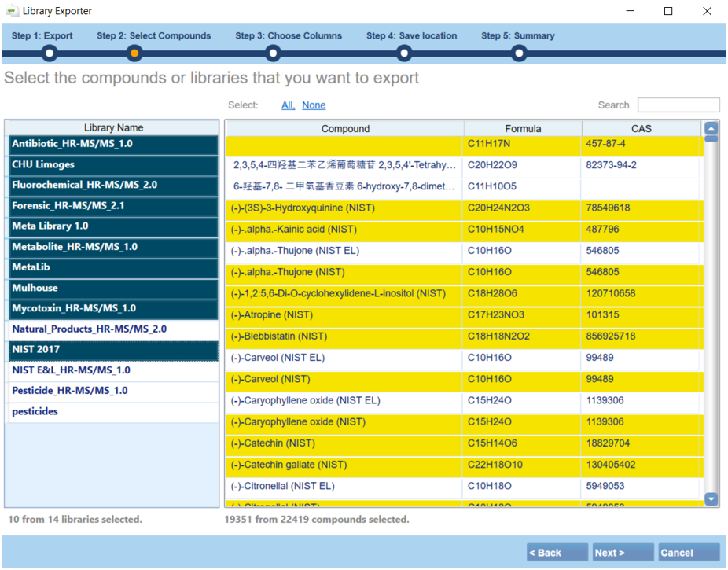The image size is (728, 570).
Task: Click the compound list vertical scrollbar track
Action: [711, 315]
